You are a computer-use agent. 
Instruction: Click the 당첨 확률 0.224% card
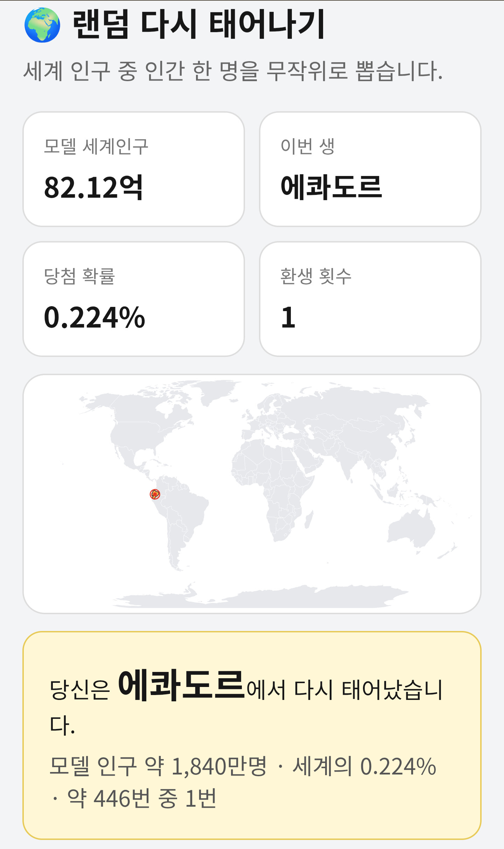point(134,299)
